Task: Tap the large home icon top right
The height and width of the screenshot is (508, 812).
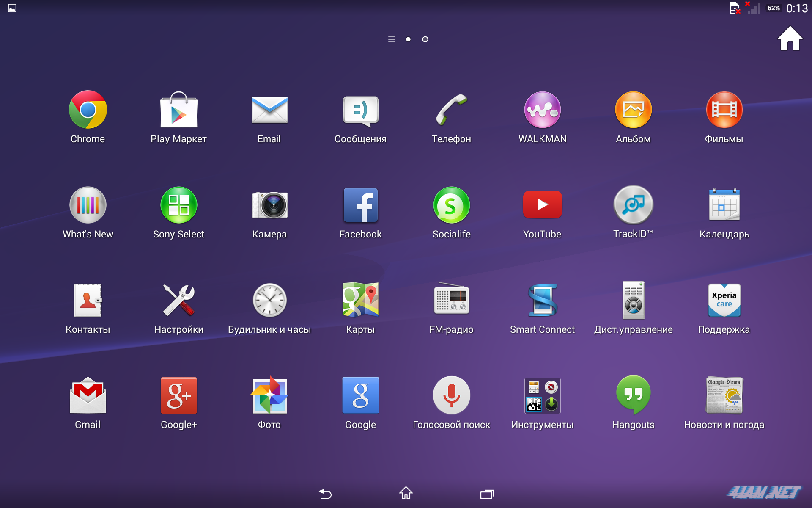Action: [x=790, y=39]
